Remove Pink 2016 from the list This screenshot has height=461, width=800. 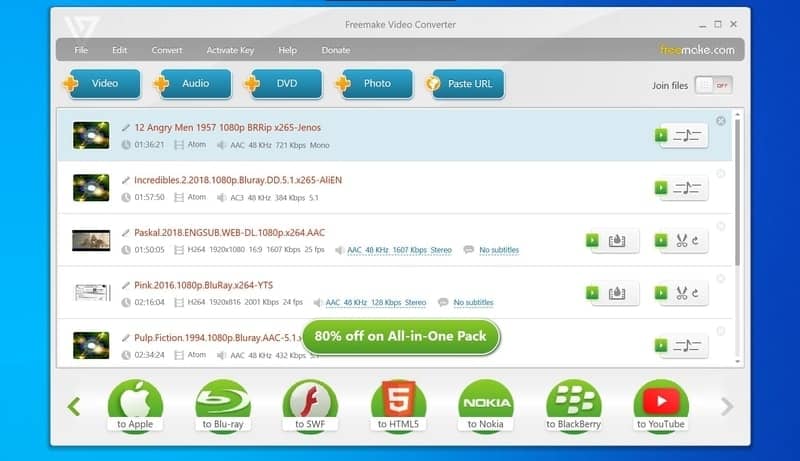coord(720,278)
